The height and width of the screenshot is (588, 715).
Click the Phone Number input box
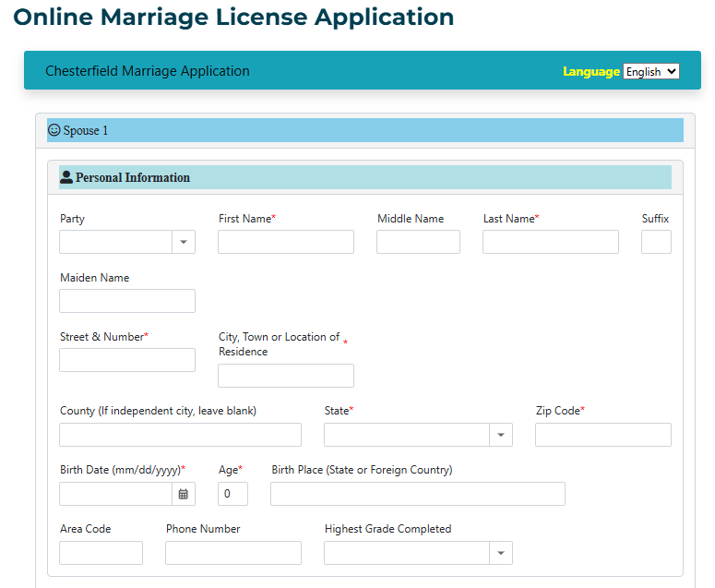233,553
